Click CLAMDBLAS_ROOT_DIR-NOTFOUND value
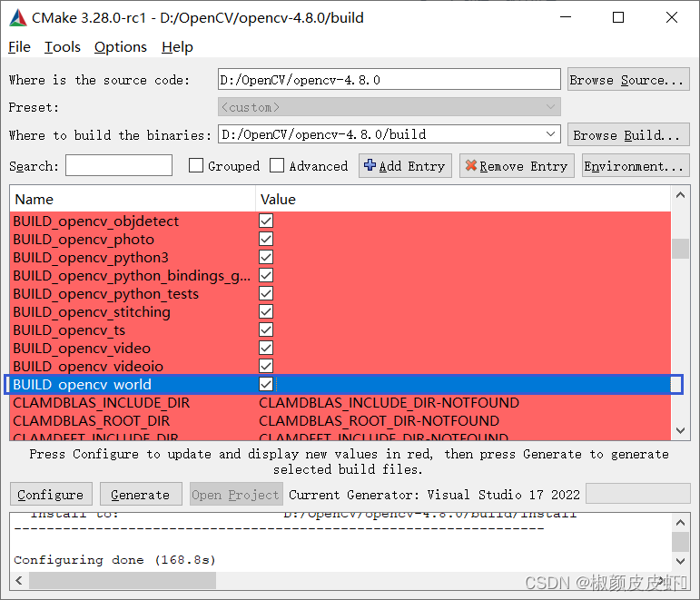This screenshot has height=600, width=700. 379,421
